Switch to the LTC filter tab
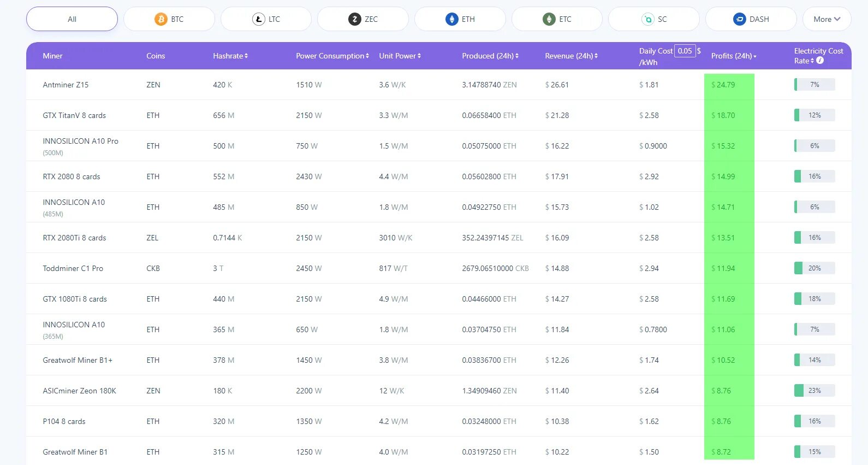Viewport: 868px width, 465px height. [266, 19]
